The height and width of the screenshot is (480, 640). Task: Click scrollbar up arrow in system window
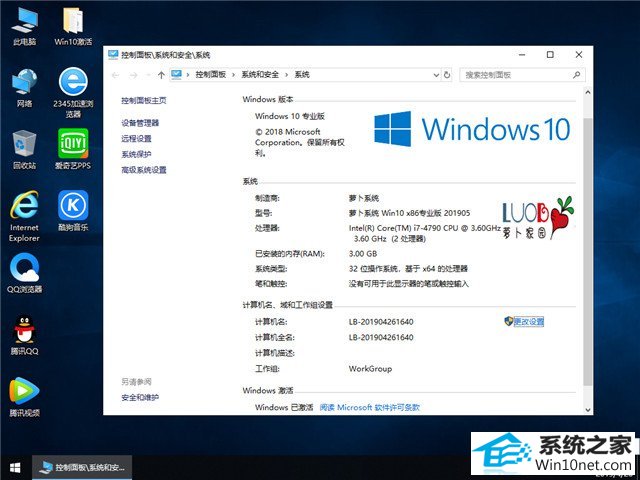pyautogui.click(x=588, y=92)
